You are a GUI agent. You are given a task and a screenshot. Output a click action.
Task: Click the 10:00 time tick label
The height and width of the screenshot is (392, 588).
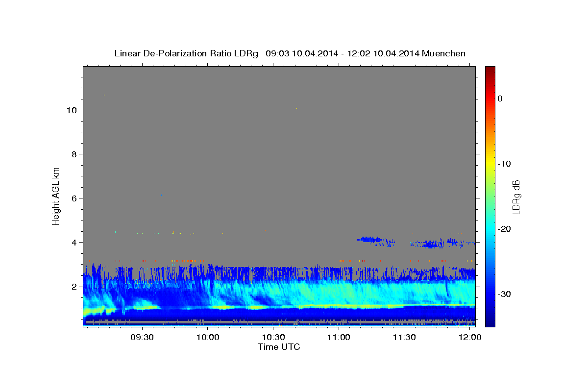pyautogui.click(x=208, y=338)
